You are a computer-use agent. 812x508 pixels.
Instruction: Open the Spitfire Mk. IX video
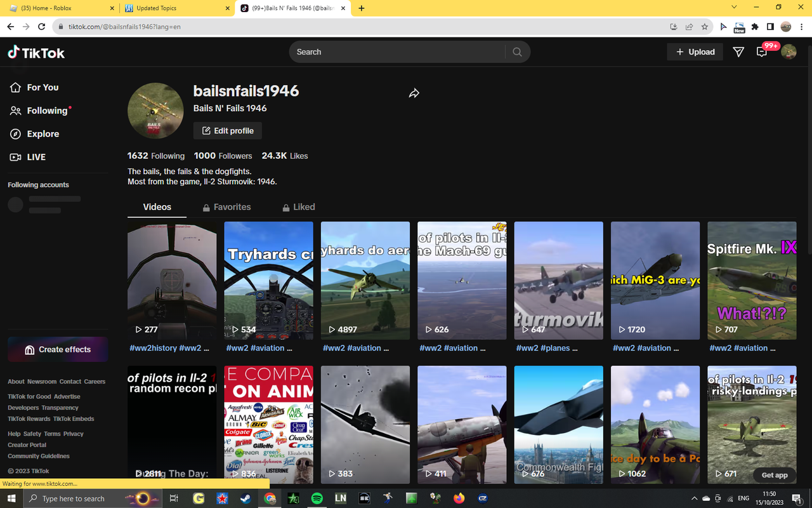point(752,281)
